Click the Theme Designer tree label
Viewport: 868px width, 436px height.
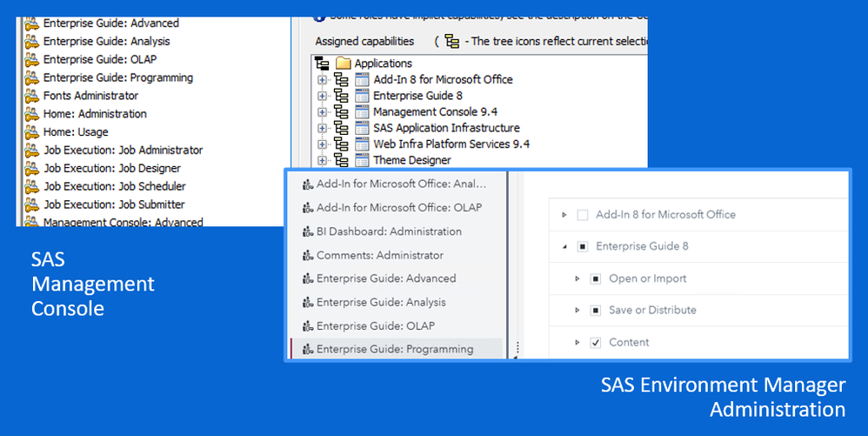click(x=412, y=160)
